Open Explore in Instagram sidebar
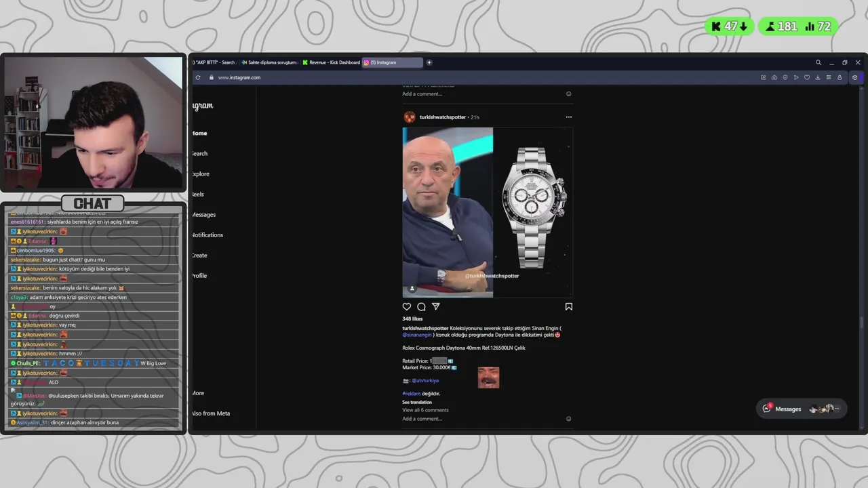 pyautogui.click(x=201, y=174)
